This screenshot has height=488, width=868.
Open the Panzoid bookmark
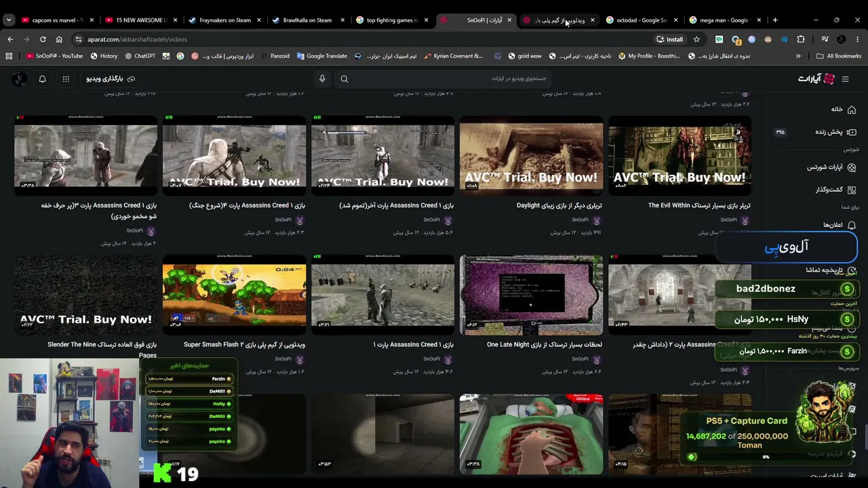tap(275, 56)
